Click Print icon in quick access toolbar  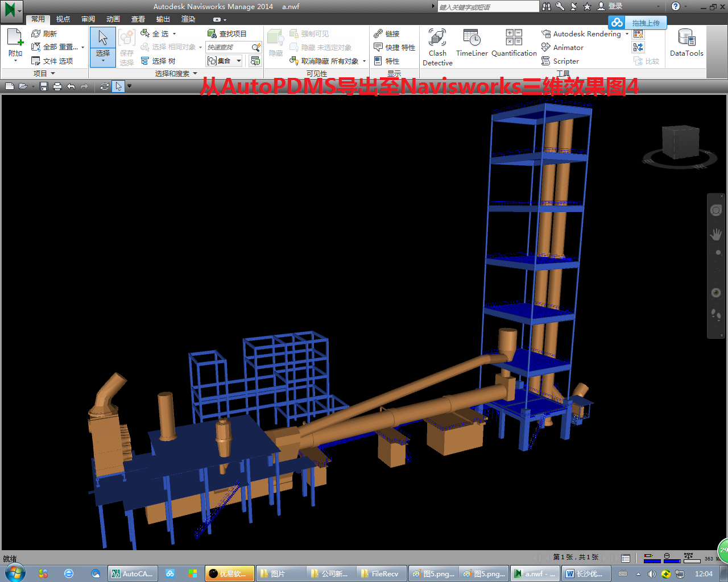tap(57, 86)
